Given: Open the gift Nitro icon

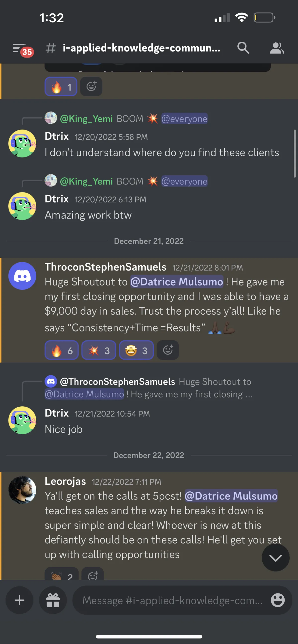Looking at the screenshot, I should pyautogui.click(x=53, y=600).
